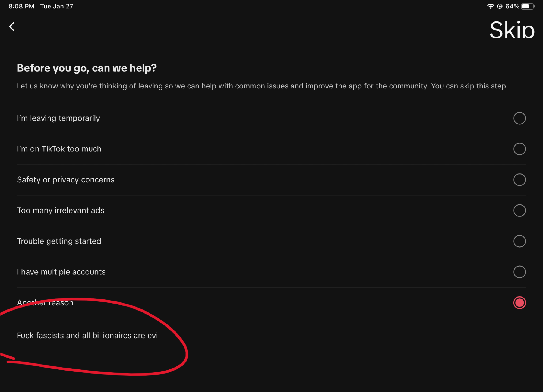Tap the "Too many irrelevant ads" label
Image resolution: width=543 pixels, height=392 pixels.
pyautogui.click(x=61, y=210)
